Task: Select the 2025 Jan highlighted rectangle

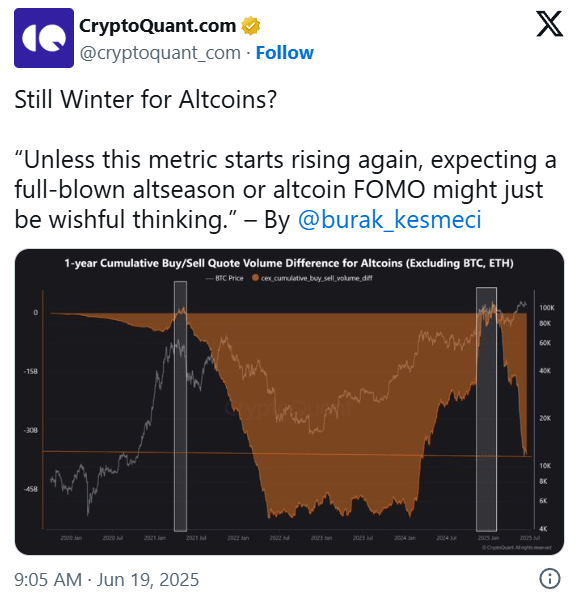Action: [487, 409]
